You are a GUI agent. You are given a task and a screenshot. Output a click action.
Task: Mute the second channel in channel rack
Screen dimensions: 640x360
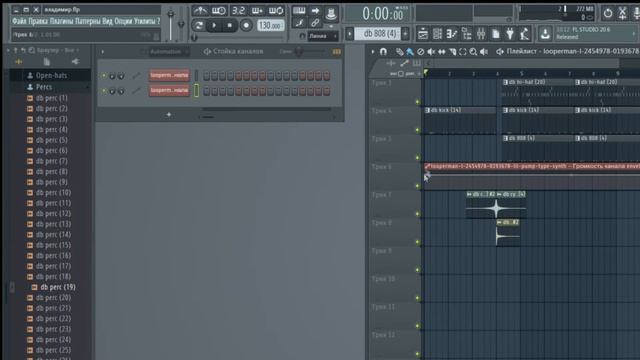[x=104, y=91]
